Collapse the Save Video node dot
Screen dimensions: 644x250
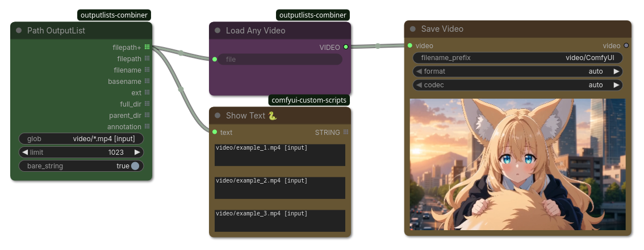pyautogui.click(x=413, y=29)
